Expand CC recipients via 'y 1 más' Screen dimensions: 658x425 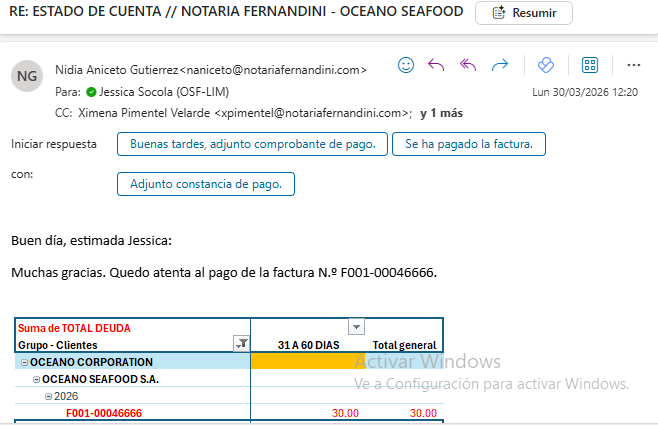441,113
